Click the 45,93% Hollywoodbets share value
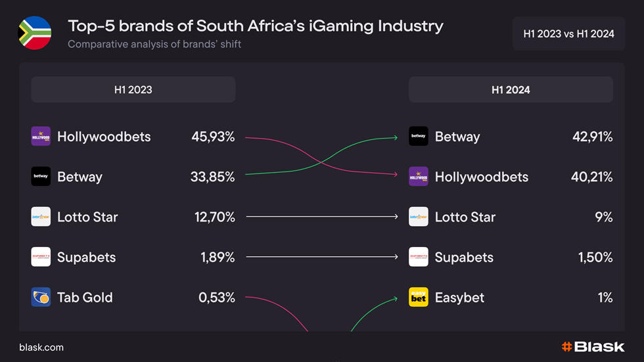This screenshot has height=362, width=644. click(x=213, y=137)
